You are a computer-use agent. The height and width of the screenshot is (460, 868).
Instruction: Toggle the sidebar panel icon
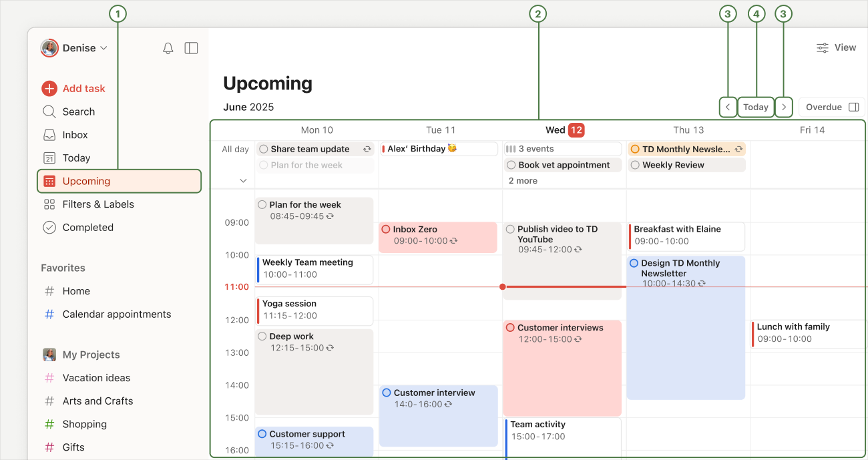(191, 48)
